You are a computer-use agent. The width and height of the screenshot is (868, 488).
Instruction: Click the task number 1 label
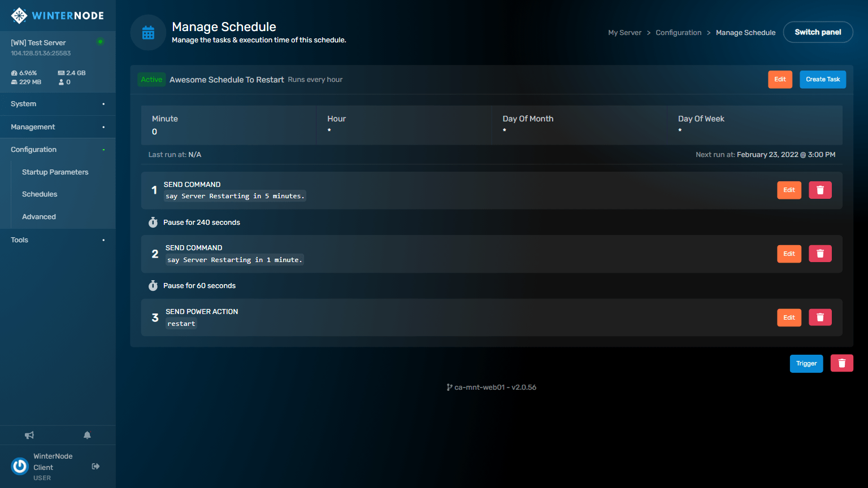coord(154,190)
